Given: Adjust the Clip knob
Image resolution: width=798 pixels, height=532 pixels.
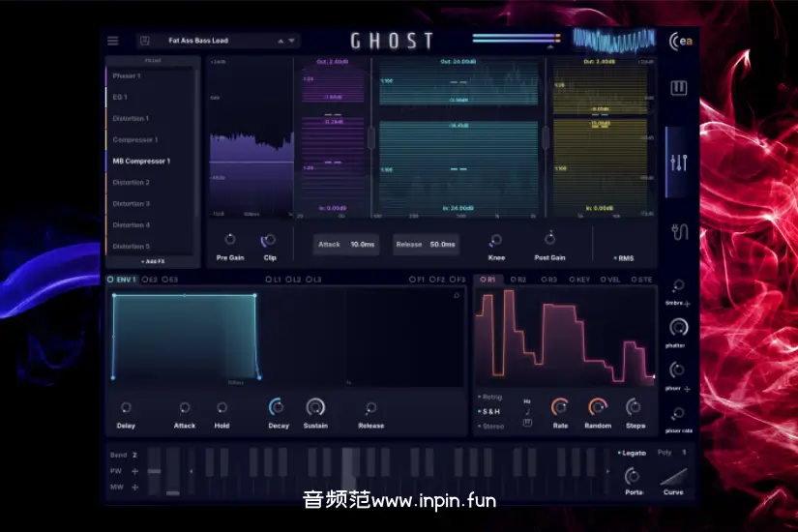Looking at the screenshot, I should pos(269,240).
